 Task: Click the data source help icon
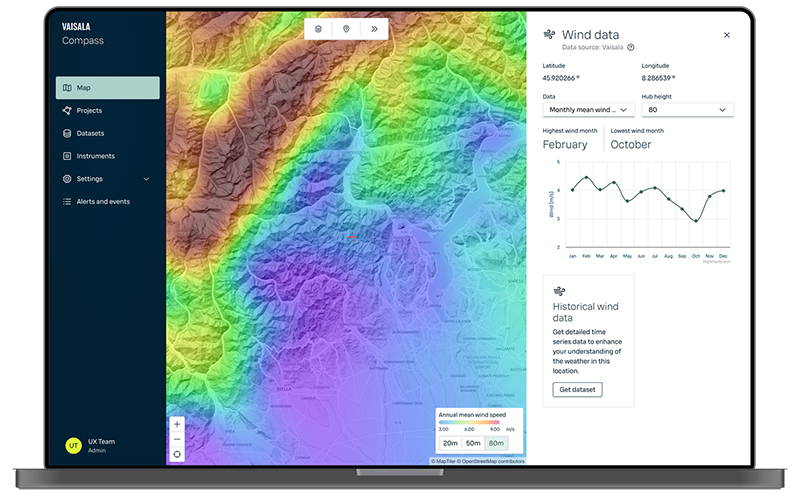pyautogui.click(x=631, y=47)
